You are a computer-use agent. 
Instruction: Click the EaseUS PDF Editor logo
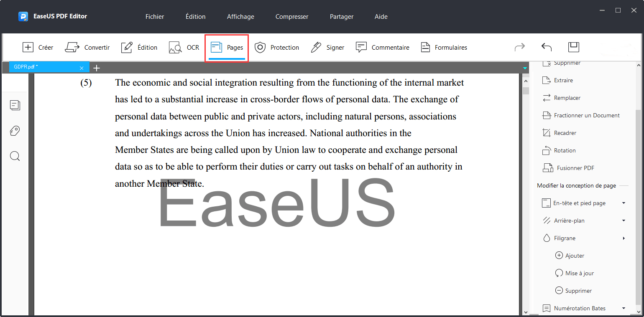(x=23, y=17)
